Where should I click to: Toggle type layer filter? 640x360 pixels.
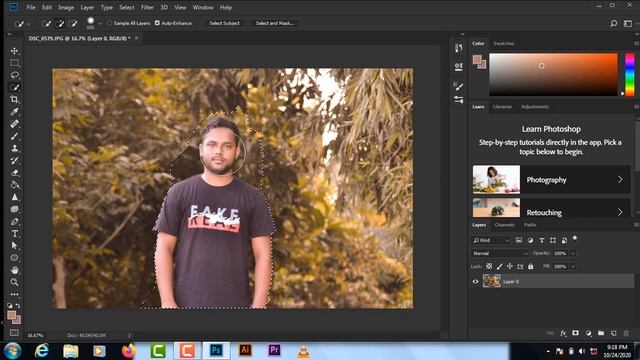pyautogui.click(x=542, y=240)
